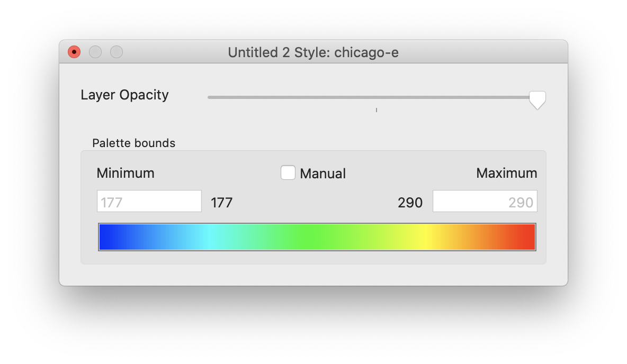Screen dimensions: 627x364
Task: Click the 177 minimum readout value
Action: (221, 202)
